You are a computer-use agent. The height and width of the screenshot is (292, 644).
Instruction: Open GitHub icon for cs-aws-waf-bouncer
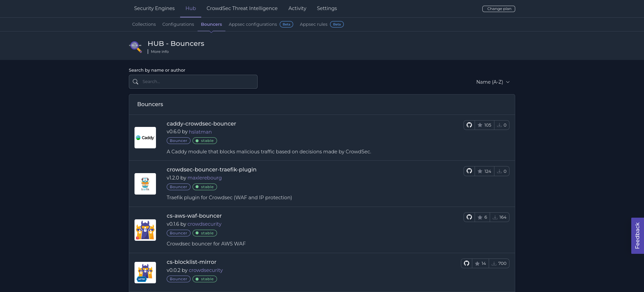(469, 217)
